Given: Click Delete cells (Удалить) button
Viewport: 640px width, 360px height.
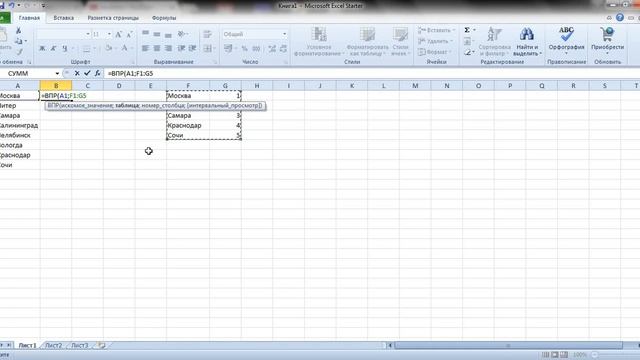Looking at the screenshot, I should point(435,41).
